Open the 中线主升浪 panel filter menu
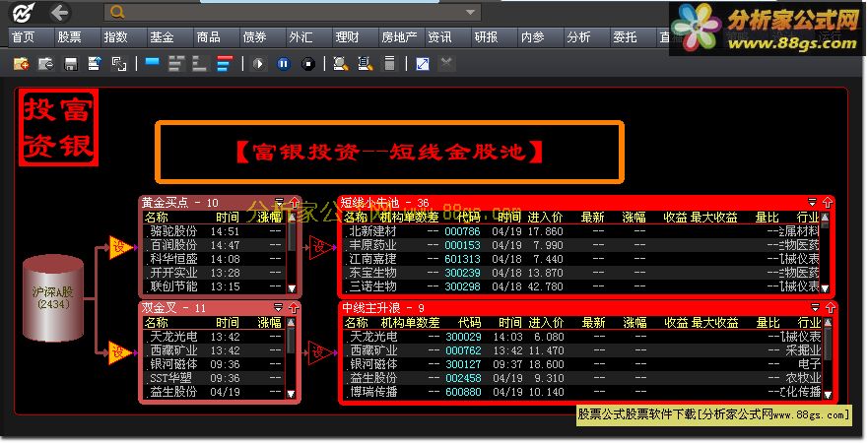The image size is (868, 443). point(815,307)
